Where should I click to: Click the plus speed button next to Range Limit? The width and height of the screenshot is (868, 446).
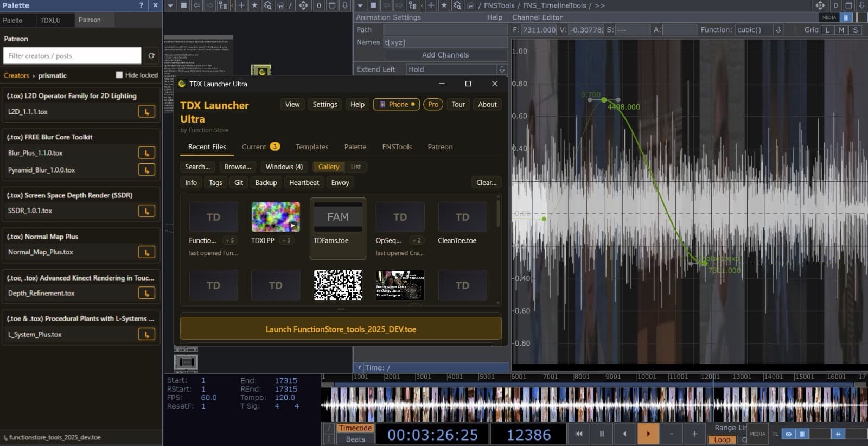(694, 434)
